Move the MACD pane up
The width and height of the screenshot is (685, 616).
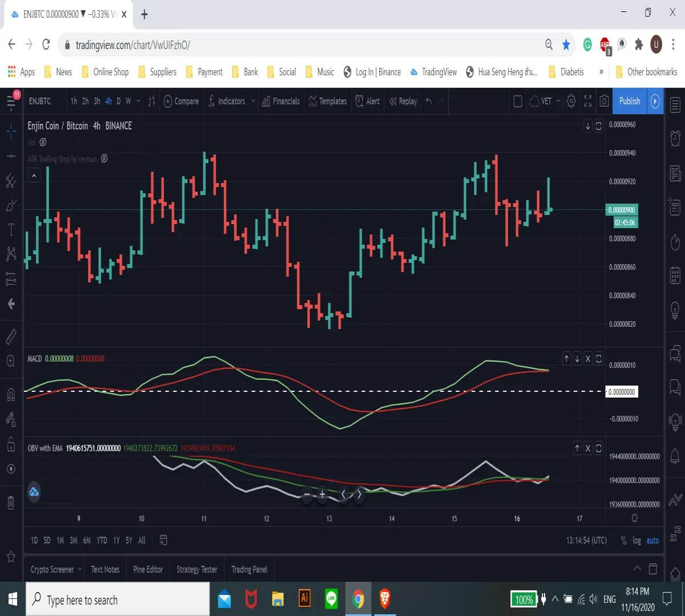(x=566, y=359)
